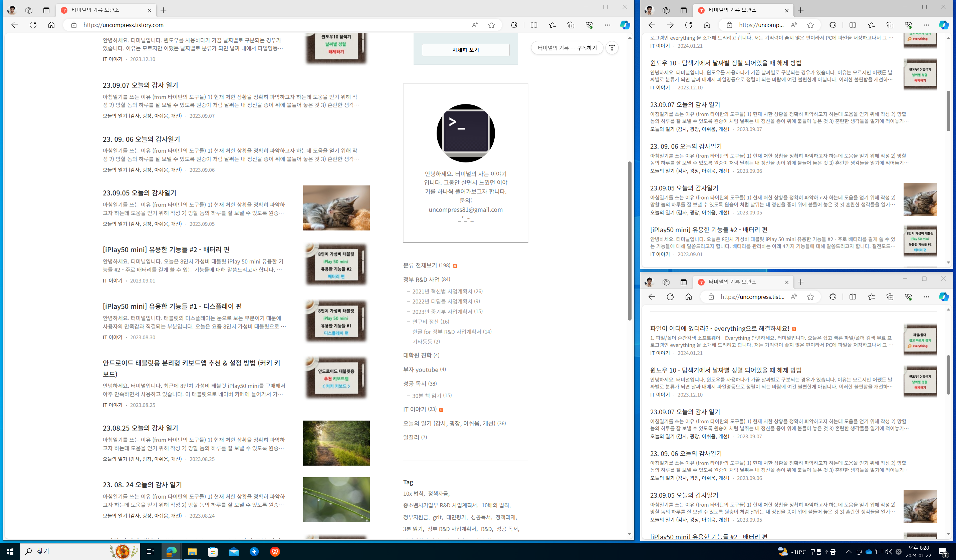Viewport: 956px width, 560px height.
Task: Open tab actions menu in main window
Action: [46, 10]
